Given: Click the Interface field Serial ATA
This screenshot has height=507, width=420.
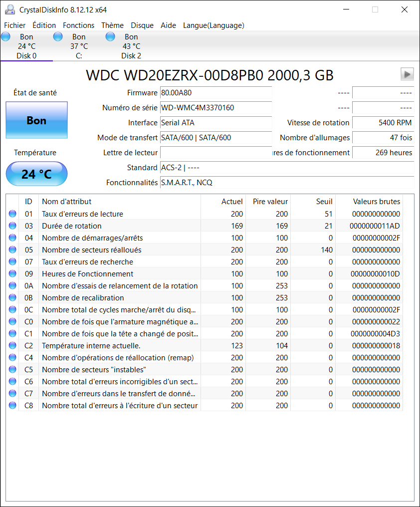Looking at the screenshot, I should click(216, 123).
